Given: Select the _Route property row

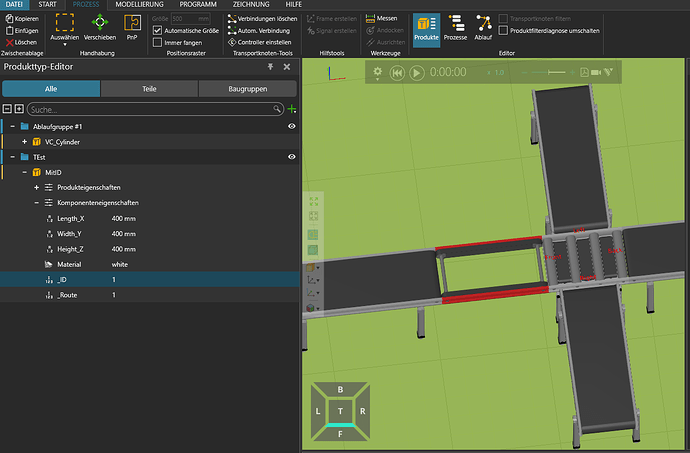Looking at the screenshot, I should pyautogui.click(x=150, y=295).
